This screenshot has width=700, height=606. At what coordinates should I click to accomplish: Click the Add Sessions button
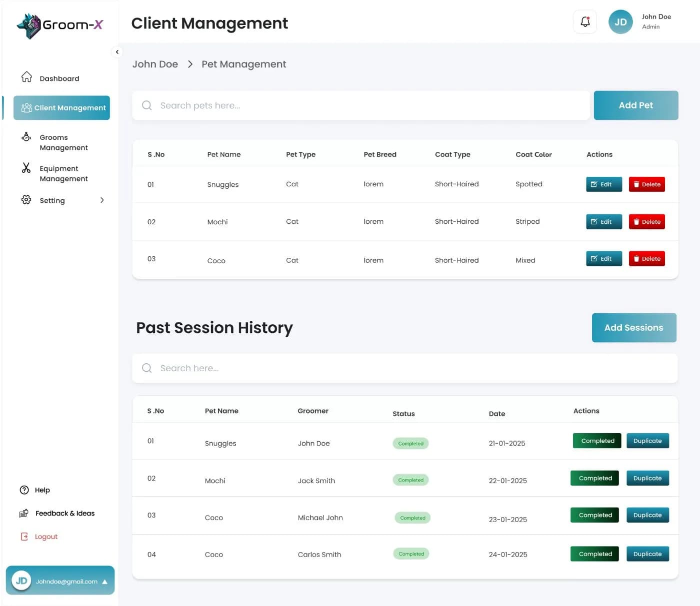coord(634,328)
